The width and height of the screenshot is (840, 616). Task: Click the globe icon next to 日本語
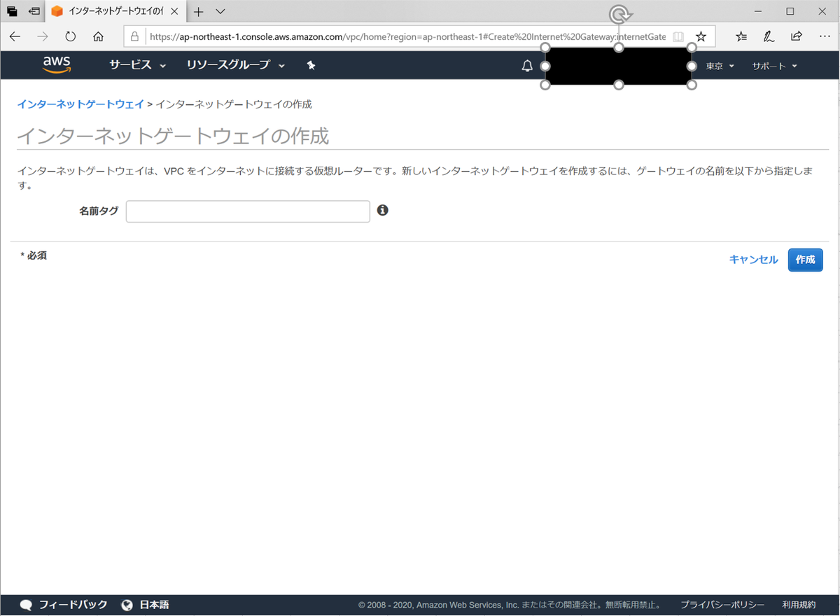tap(127, 604)
